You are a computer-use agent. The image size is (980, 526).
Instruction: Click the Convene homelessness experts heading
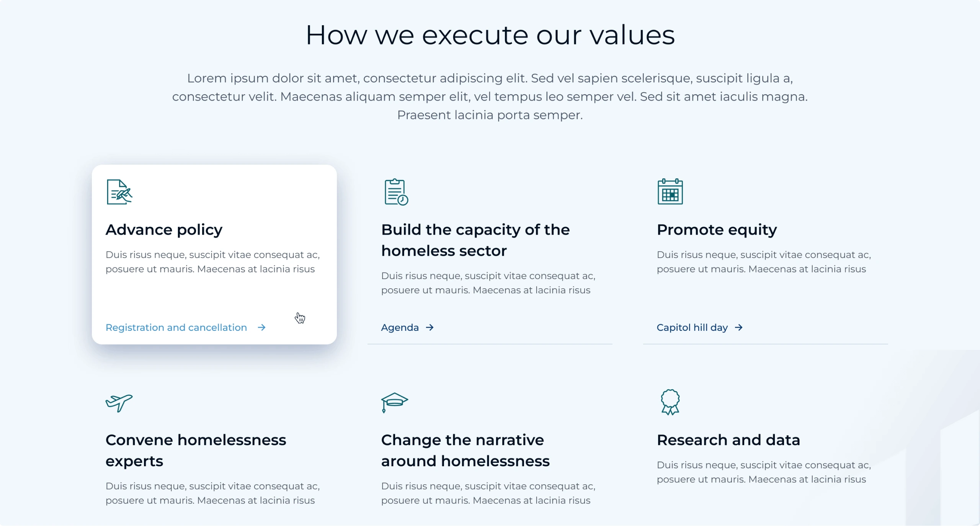coord(196,451)
